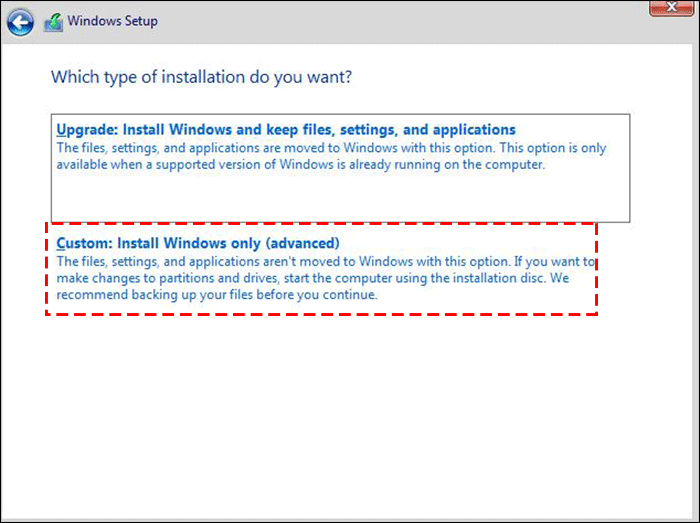This screenshot has height=523, width=700.
Task: Click the 'recommend backing up your files' line
Action: coord(217,295)
